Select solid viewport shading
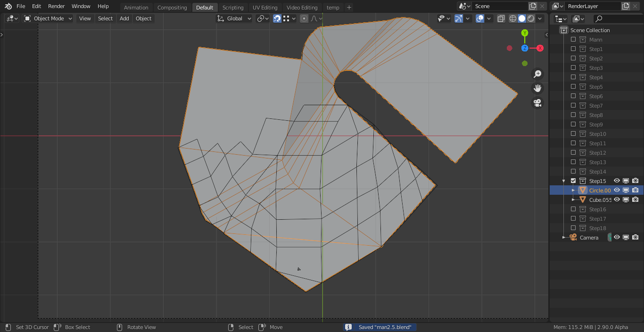The width and height of the screenshot is (644, 332). (522, 19)
